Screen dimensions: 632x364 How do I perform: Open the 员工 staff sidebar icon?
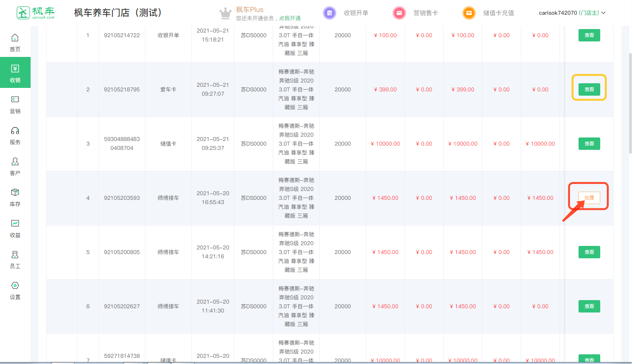point(15,255)
